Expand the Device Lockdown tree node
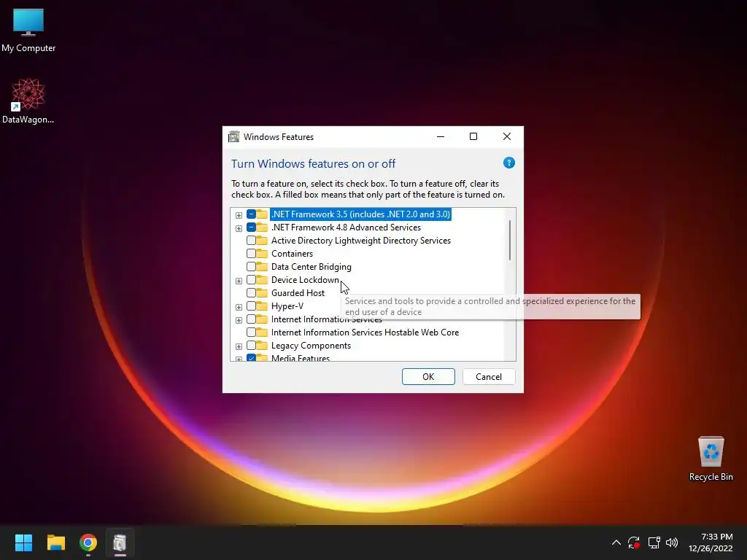747x560 pixels. click(x=239, y=281)
